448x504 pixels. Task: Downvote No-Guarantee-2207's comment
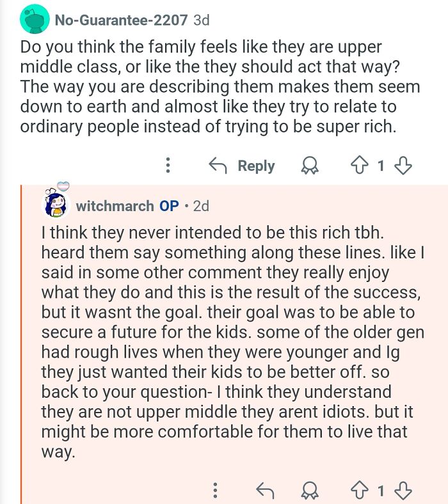(403, 166)
